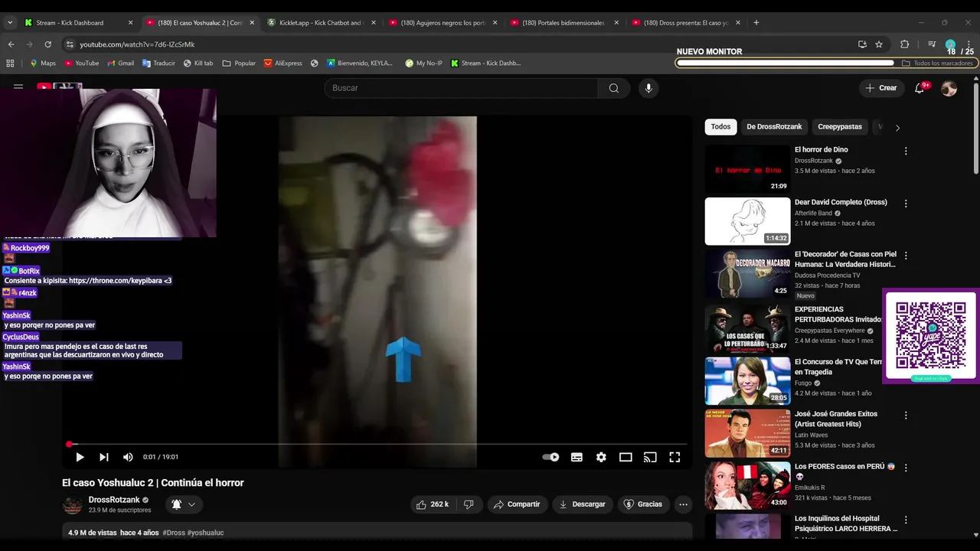Open the Crear menu
This screenshot has width=980, height=551.
(x=880, y=88)
